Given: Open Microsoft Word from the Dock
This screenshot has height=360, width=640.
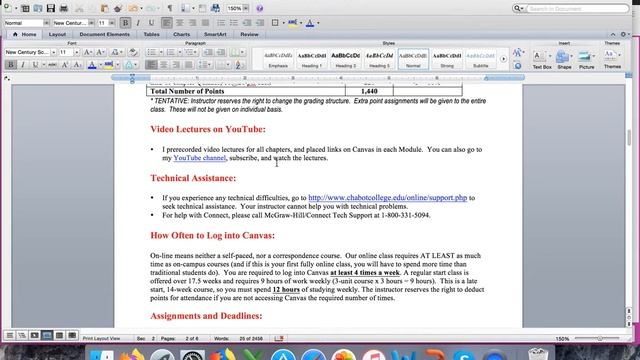Looking at the screenshot, I should tap(403, 354).
